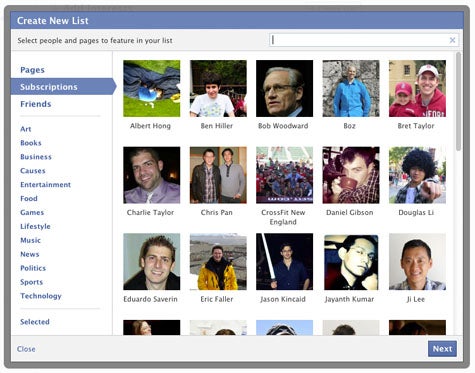Click the Close link
This screenshot has height=373, width=475.
pyautogui.click(x=26, y=349)
